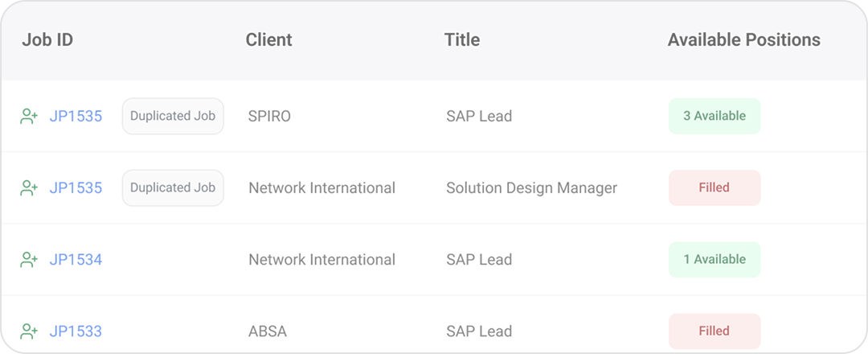
Task: Click Duplicated Job badge in Solution Design Manager row
Action: click(x=173, y=187)
